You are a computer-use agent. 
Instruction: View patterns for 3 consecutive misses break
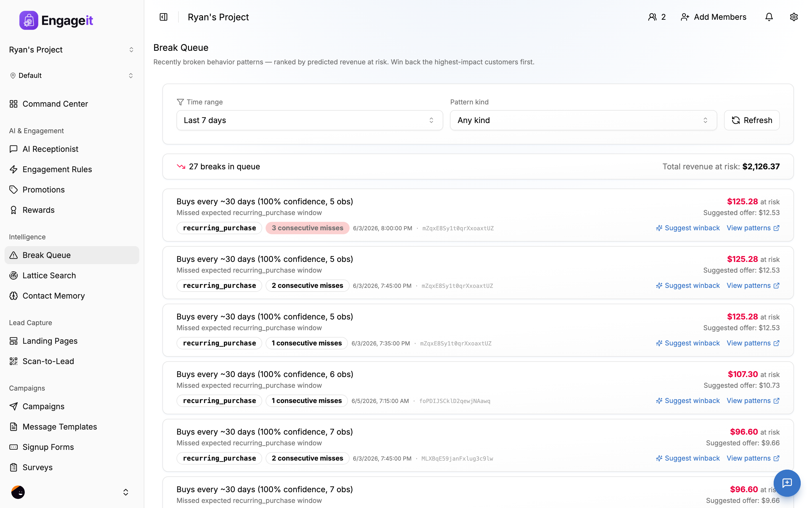pos(753,228)
